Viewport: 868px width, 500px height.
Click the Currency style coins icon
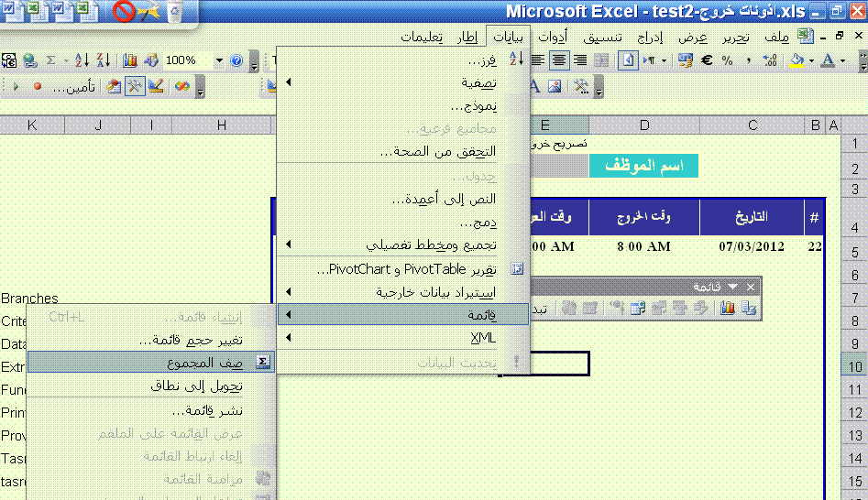pyautogui.click(x=686, y=60)
